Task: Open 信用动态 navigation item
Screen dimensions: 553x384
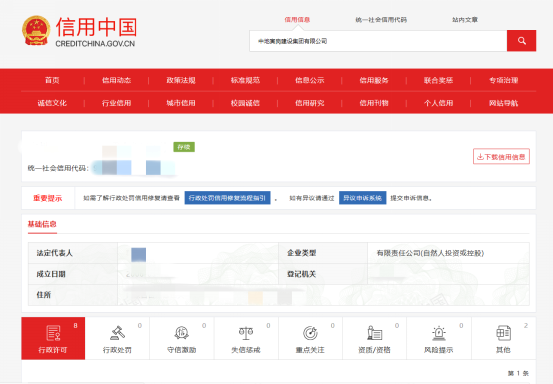Action: [116, 80]
